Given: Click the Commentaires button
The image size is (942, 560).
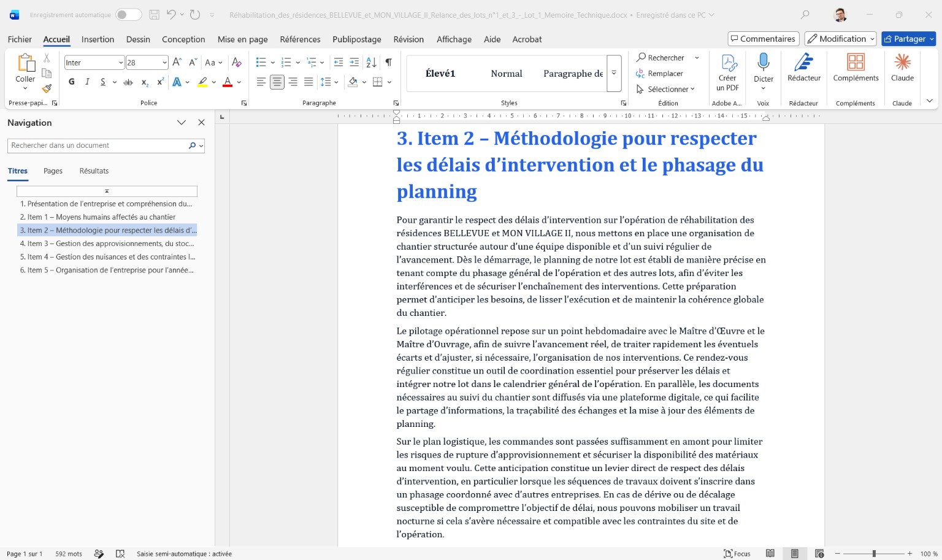Looking at the screenshot, I should coord(764,39).
